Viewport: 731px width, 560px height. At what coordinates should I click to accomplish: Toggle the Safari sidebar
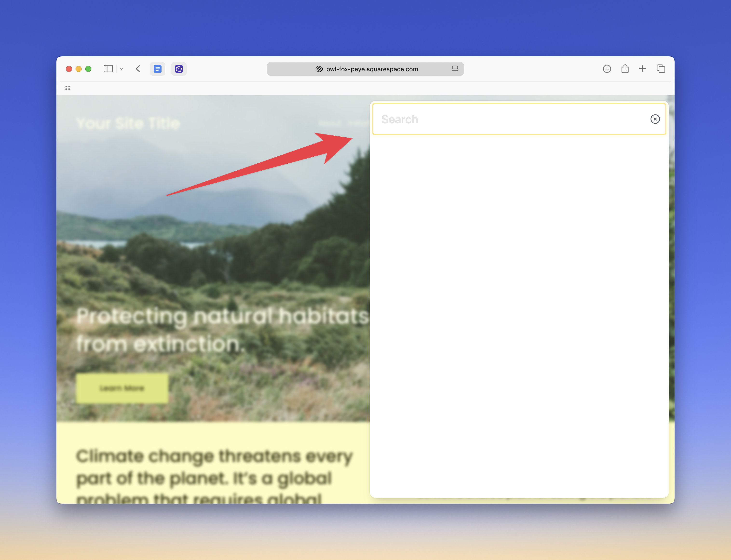click(108, 69)
